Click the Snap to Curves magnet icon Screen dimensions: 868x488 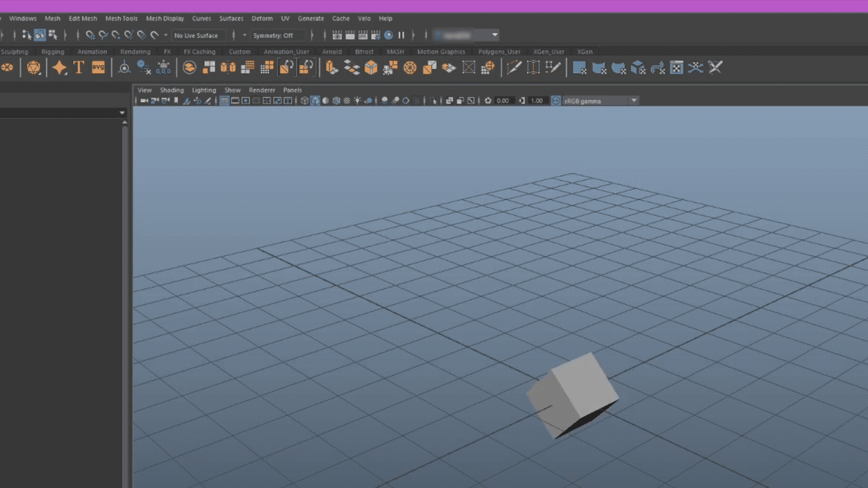pos(103,35)
